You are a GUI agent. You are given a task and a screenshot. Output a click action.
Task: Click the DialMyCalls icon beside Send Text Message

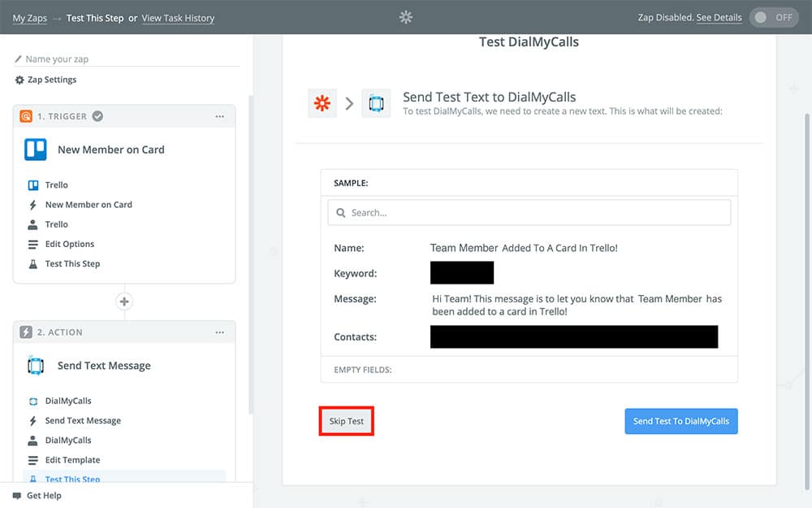click(36, 366)
